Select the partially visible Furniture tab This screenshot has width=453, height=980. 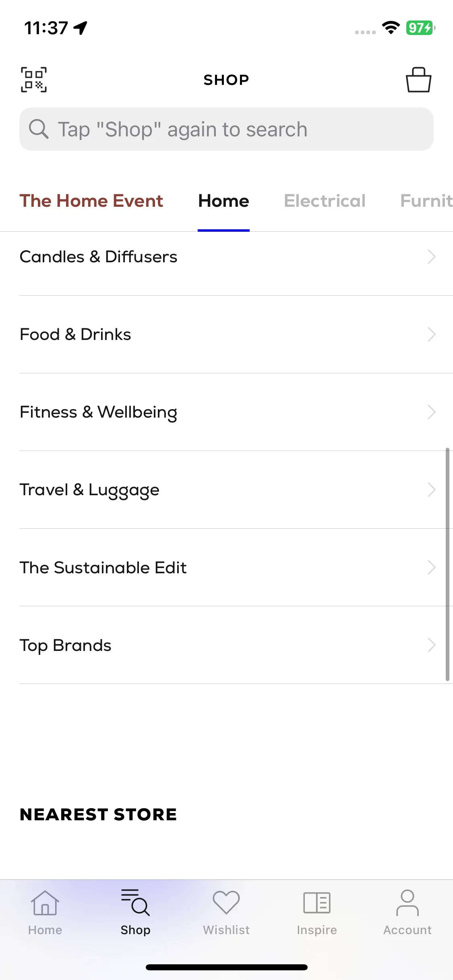426,201
